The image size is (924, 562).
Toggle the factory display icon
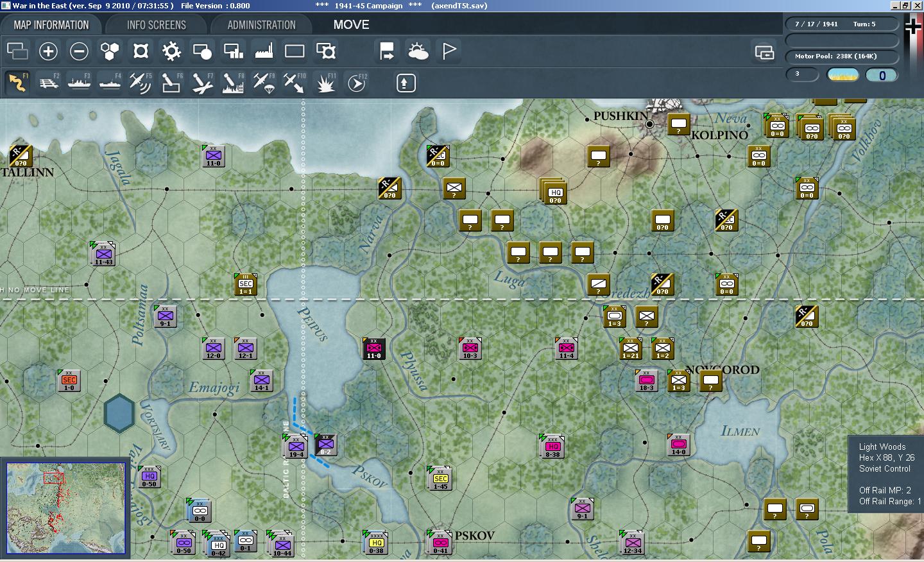click(264, 51)
